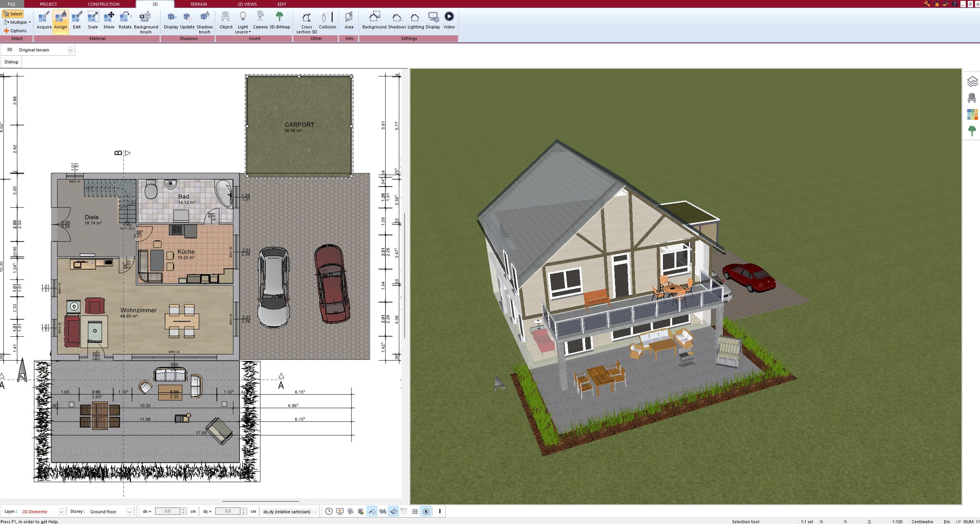Click the Area info button
This screenshot has width=980, height=524.
[349, 20]
